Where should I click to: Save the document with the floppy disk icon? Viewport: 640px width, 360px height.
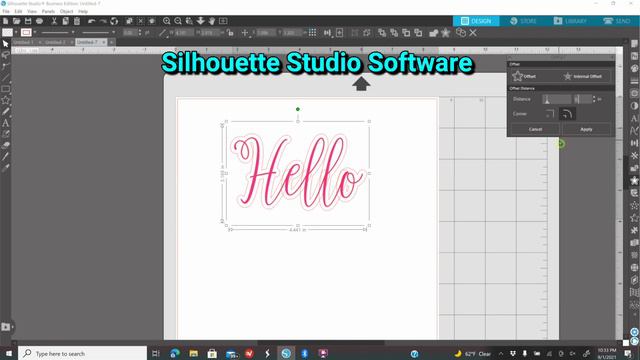tap(28, 21)
